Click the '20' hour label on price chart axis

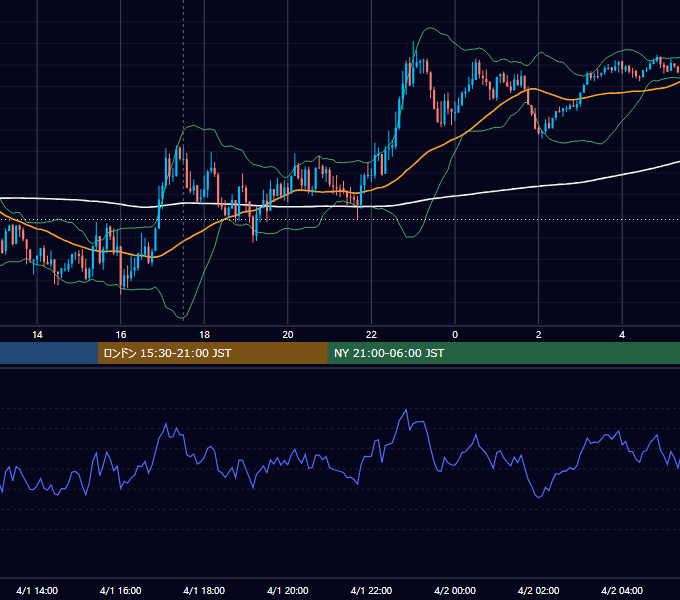click(288, 335)
